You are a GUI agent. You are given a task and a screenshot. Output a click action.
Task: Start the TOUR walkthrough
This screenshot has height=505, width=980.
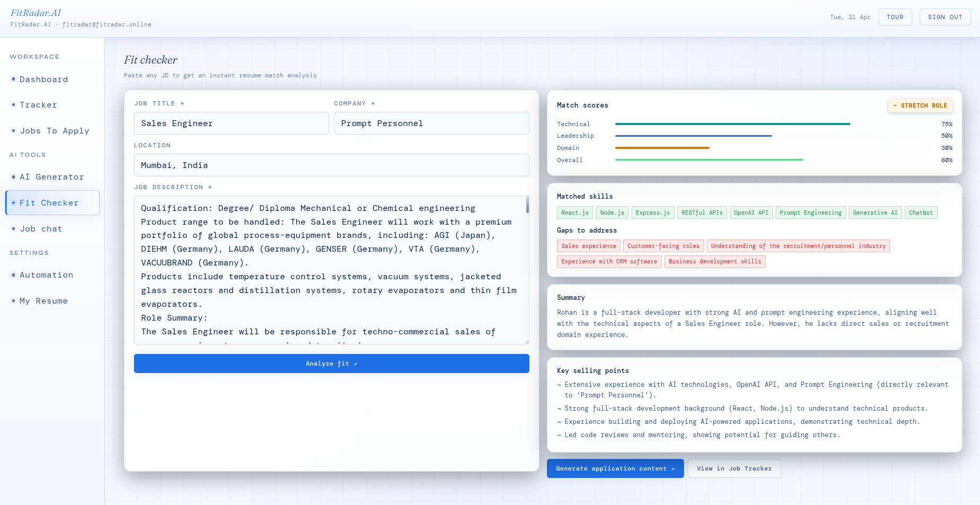895,17
